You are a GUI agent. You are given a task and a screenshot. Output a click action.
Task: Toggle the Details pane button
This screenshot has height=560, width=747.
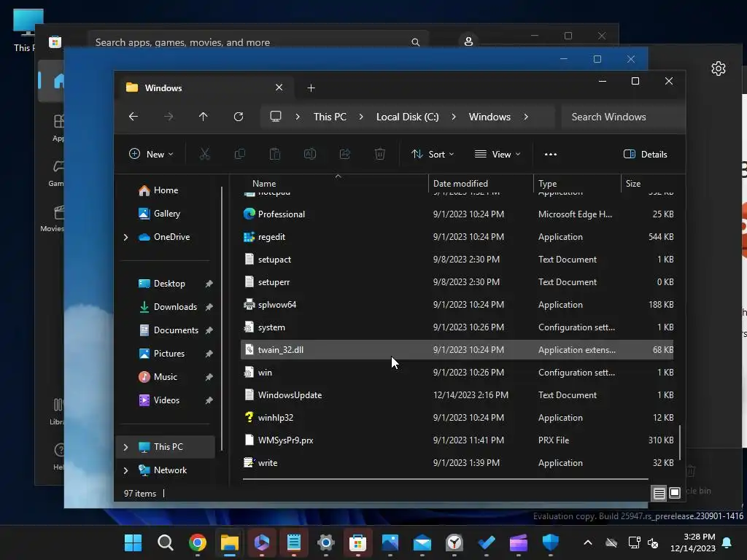[645, 154]
